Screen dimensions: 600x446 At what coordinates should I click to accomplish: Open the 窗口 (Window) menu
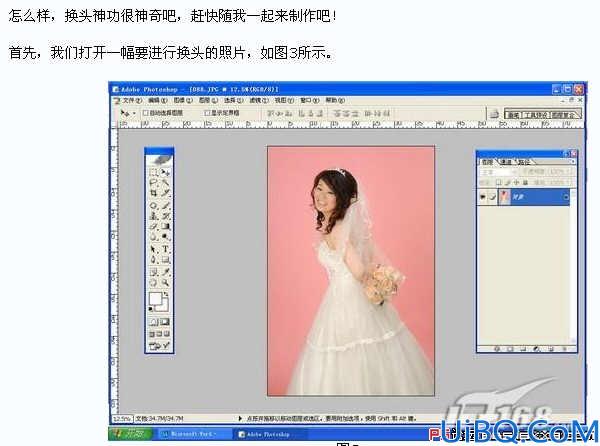pos(310,100)
